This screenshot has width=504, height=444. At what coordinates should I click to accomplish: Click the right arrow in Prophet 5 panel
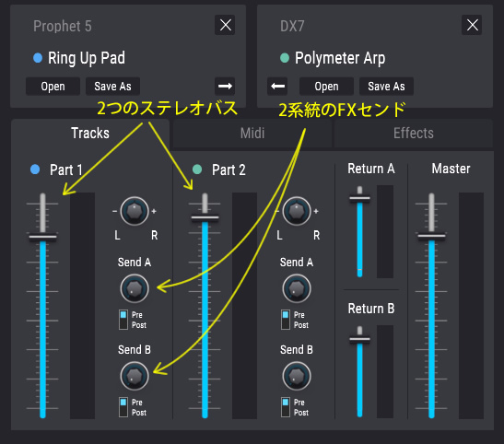225,86
